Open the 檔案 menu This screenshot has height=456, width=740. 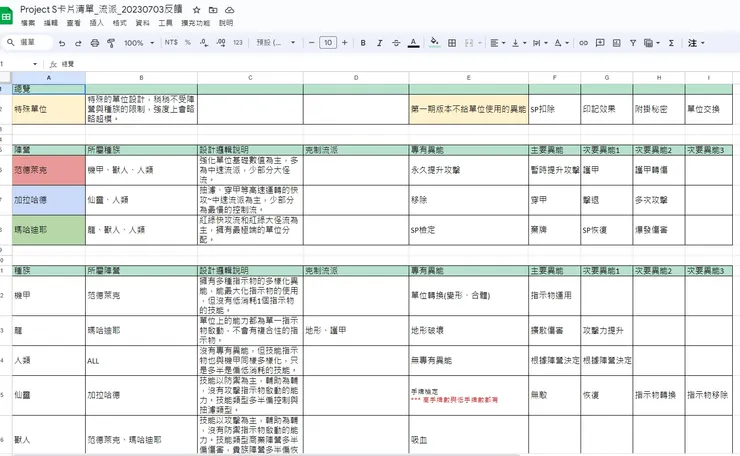pyautogui.click(x=28, y=23)
